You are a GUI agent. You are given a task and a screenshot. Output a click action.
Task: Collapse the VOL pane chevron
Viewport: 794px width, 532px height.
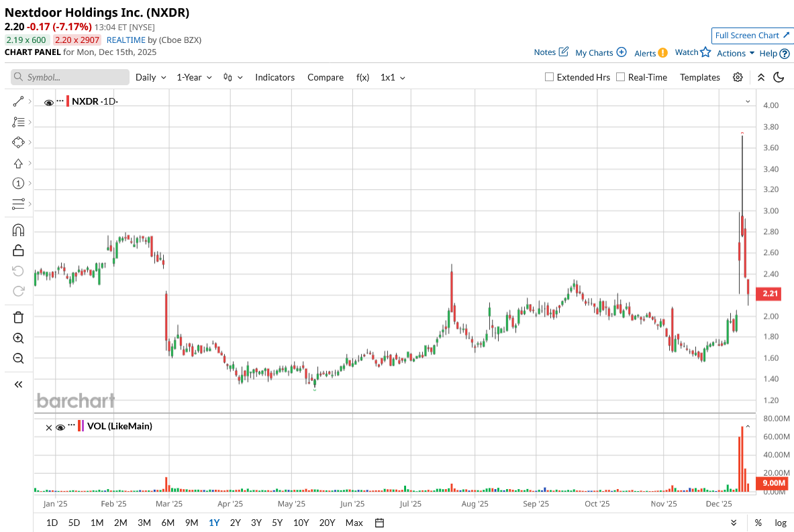point(748,427)
